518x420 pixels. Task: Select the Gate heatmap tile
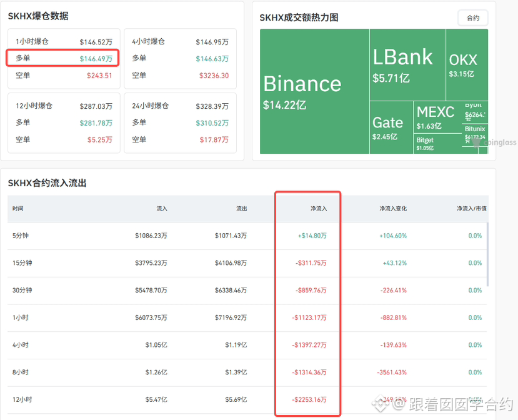pos(392,127)
